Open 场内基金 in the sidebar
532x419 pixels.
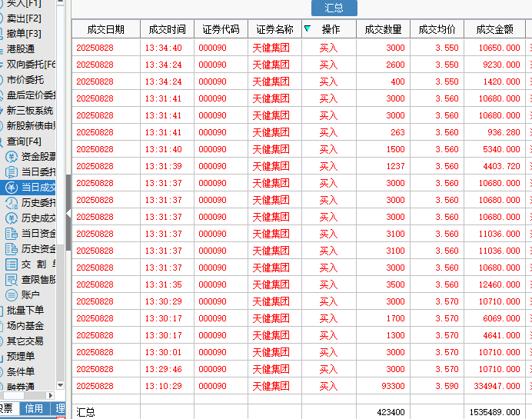25,326
